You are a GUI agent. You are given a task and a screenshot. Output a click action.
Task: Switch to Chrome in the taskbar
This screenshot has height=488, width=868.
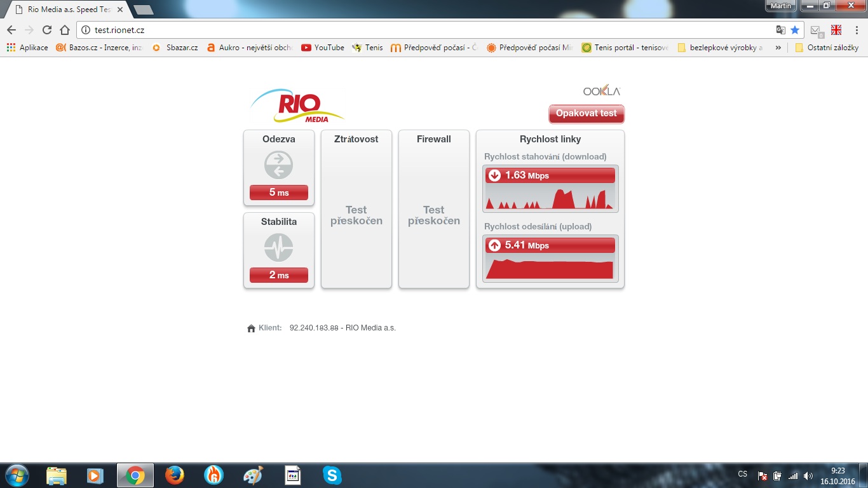click(x=135, y=475)
